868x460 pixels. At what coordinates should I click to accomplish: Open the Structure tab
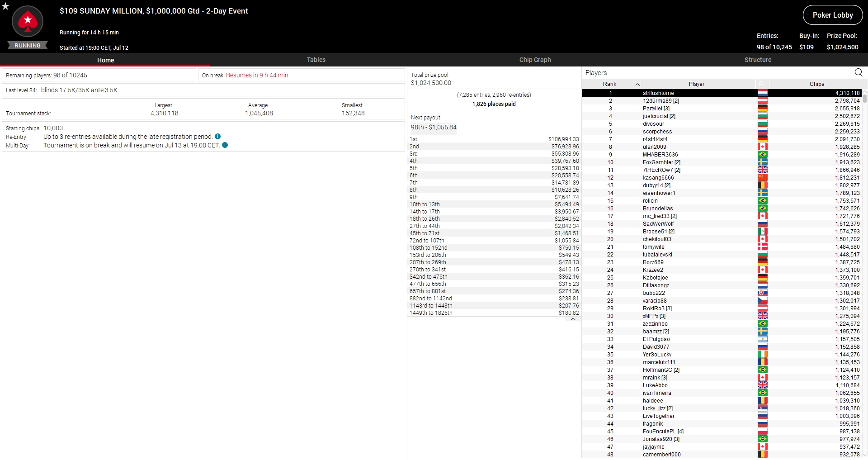758,60
